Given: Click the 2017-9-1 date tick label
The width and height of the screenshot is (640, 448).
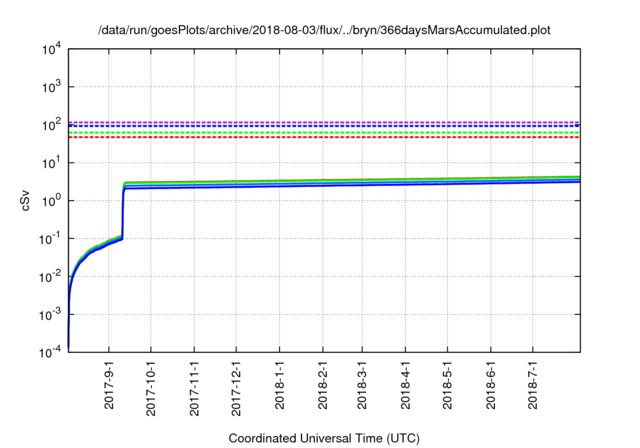Looking at the screenshot, I should tap(109, 385).
